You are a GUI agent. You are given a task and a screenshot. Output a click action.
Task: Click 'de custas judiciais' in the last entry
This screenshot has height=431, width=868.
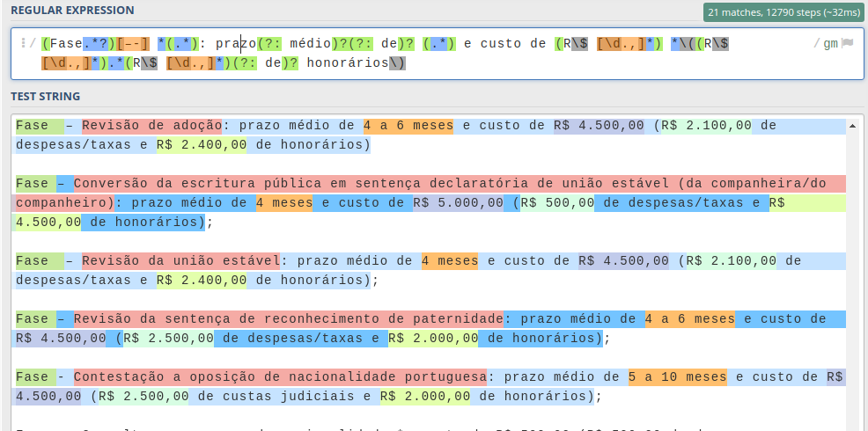coord(276,396)
